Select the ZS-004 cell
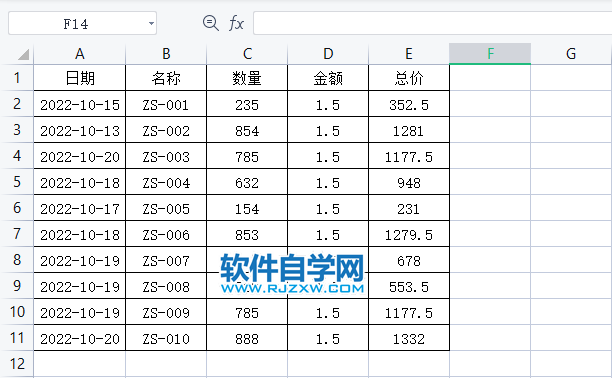612x378 pixels. 166,182
